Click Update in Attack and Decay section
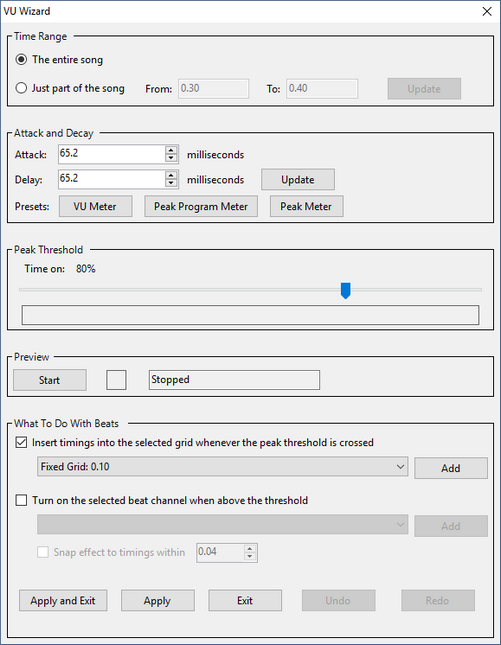 click(298, 179)
